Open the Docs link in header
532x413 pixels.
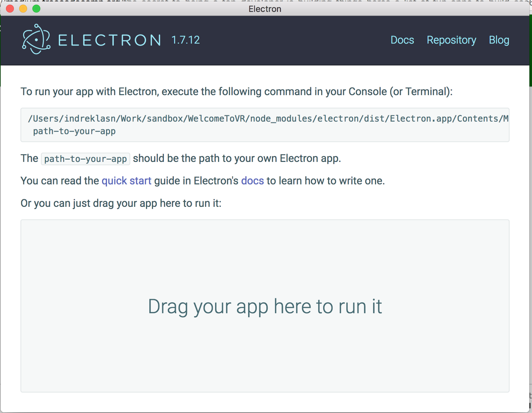click(x=402, y=40)
